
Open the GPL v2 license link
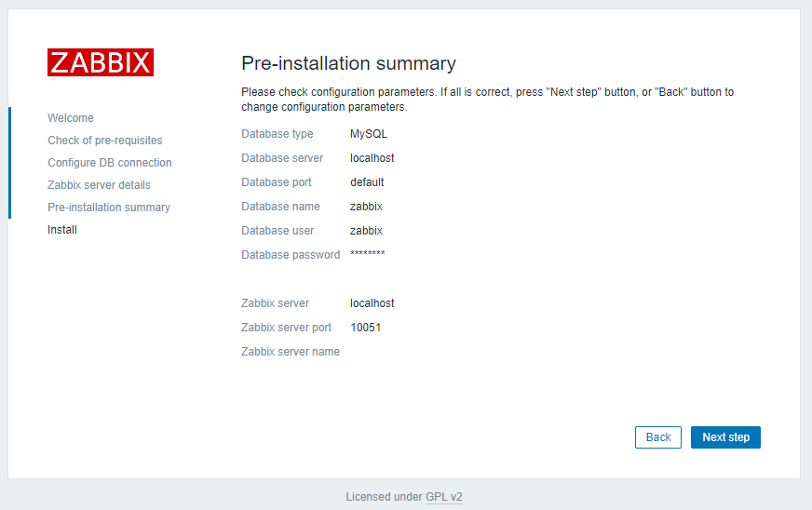[x=444, y=497]
